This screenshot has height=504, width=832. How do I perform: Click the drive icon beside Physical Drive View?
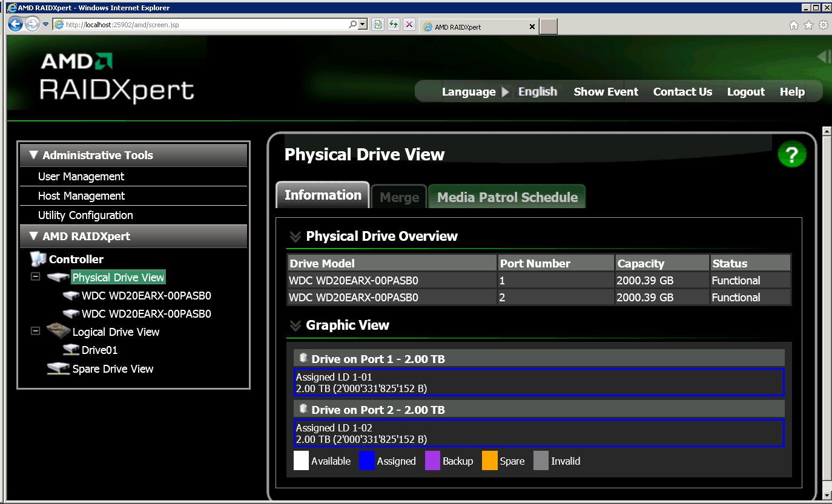tap(59, 278)
